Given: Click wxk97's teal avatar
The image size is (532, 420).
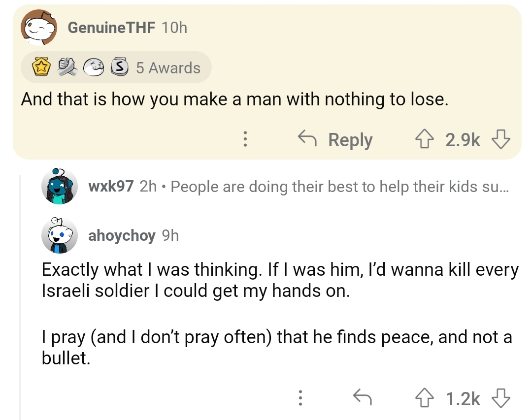Looking at the screenshot, I should (59, 186).
